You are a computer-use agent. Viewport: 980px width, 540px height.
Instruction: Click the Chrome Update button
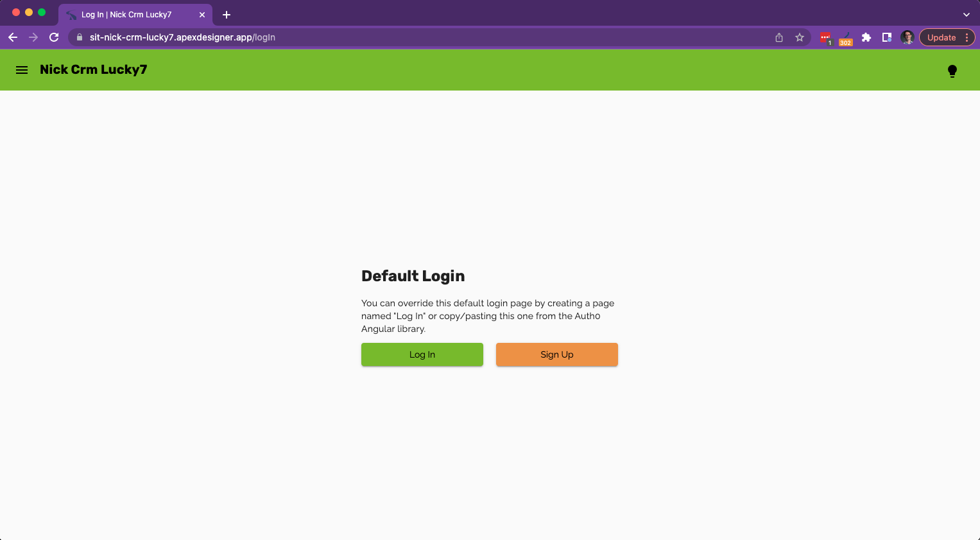click(x=941, y=37)
